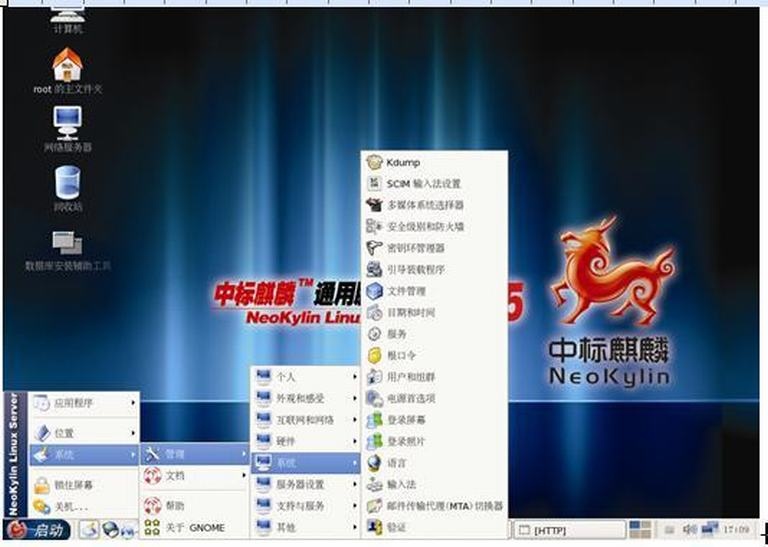Click the network status tray icon
Image resolution: width=768 pixels, height=547 pixels.
tap(709, 528)
